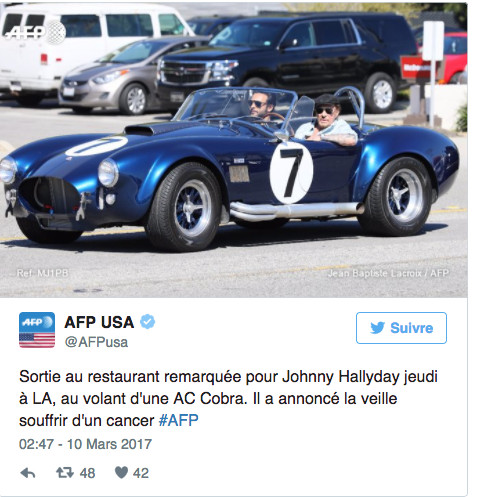The image size is (485, 497).
Task: Click the heart like icon
Action: tap(121, 472)
